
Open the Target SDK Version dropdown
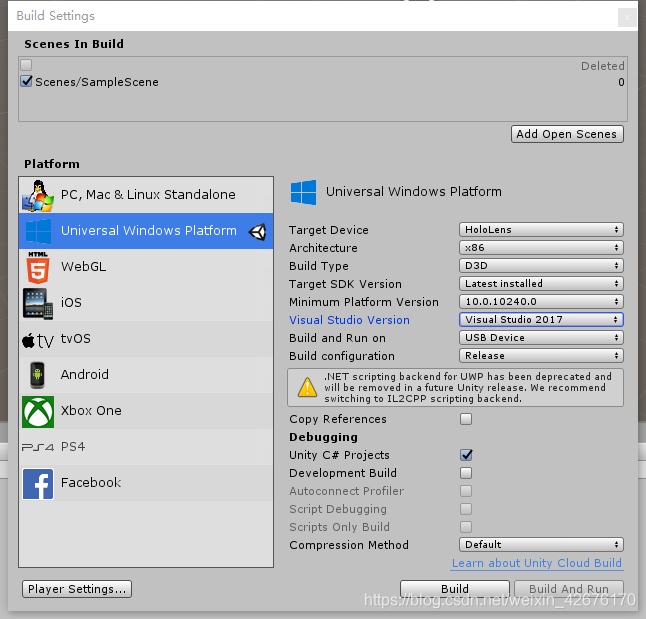tap(541, 284)
